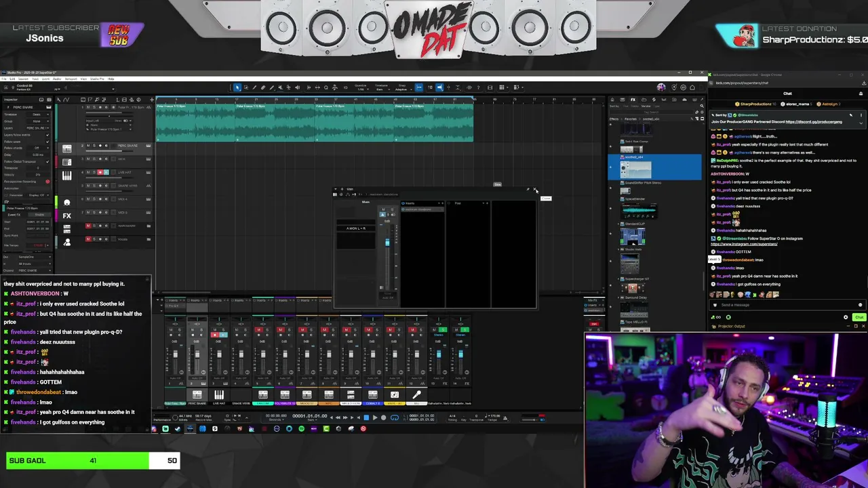
Task: Click the green Chat send button
Action: (859, 317)
